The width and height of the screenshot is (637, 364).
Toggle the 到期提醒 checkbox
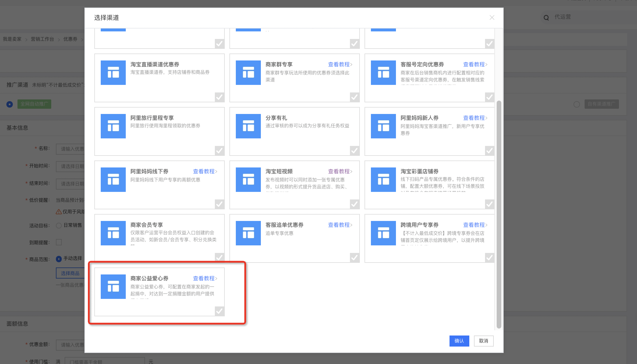click(x=59, y=242)
